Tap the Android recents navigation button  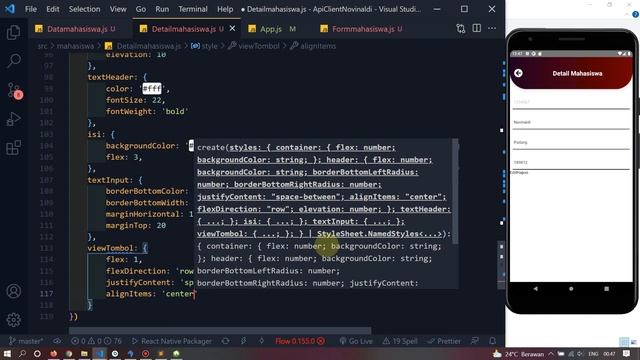point(607,289)
